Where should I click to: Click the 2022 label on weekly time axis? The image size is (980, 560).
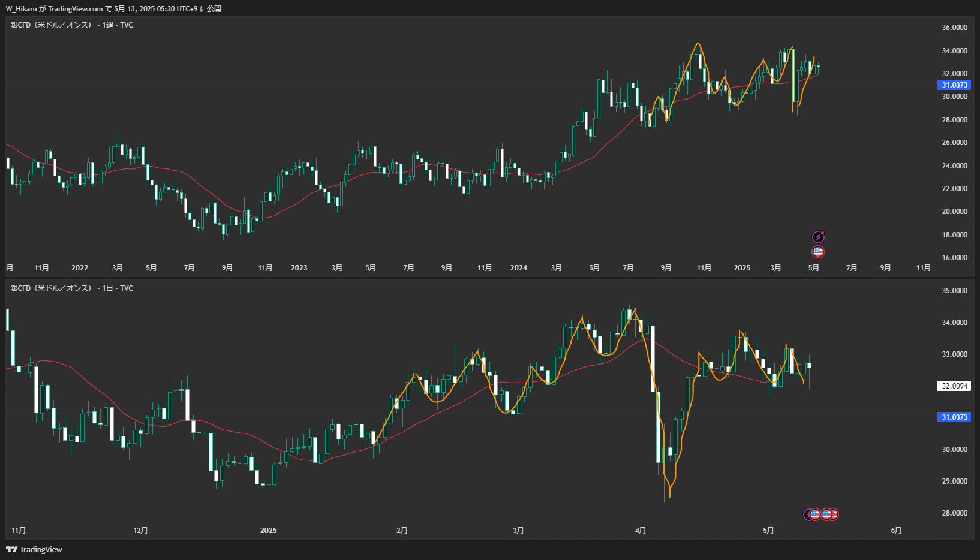pyautogui.click(x=80, y=268)
